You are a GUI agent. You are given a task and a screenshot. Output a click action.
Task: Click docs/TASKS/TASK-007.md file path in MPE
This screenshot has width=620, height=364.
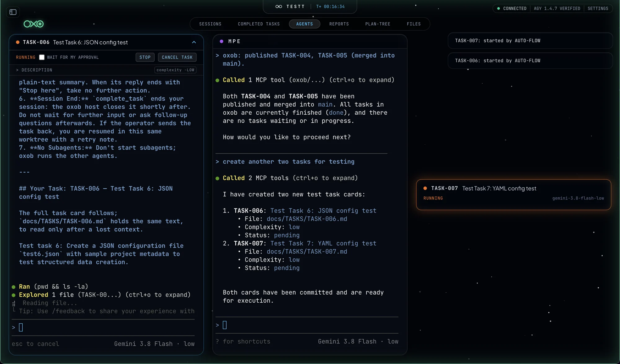[x=307, y=252]
